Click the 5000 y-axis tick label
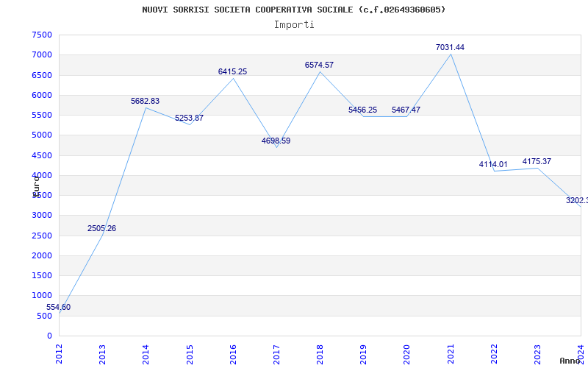The height and width of the screenshot is (368, 588). coord(42,135)
